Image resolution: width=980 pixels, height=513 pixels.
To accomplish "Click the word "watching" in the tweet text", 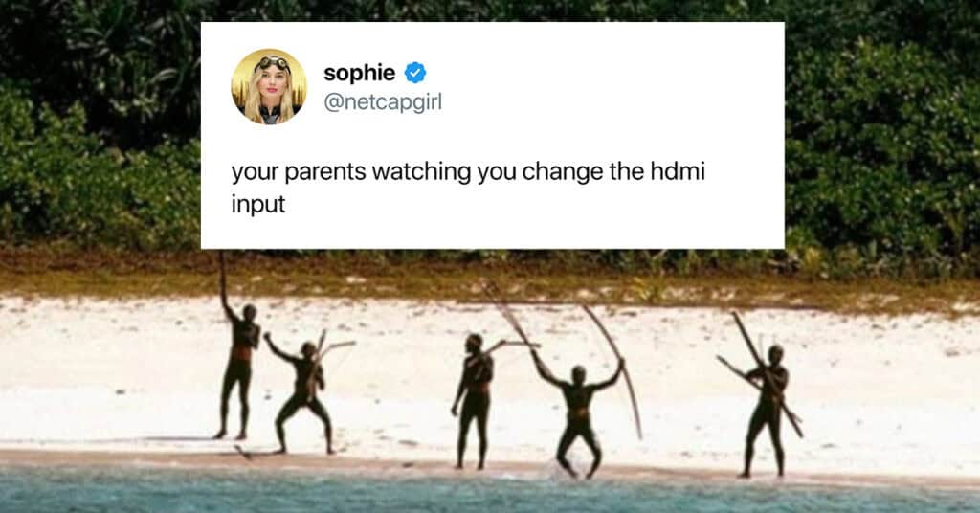I will click(421, 172).
